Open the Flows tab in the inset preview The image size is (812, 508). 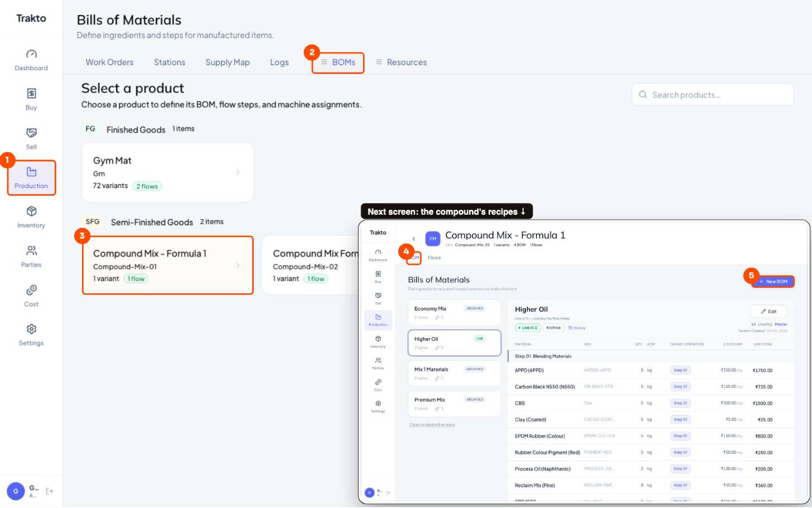pyautogui.click(x=434, y=258)
